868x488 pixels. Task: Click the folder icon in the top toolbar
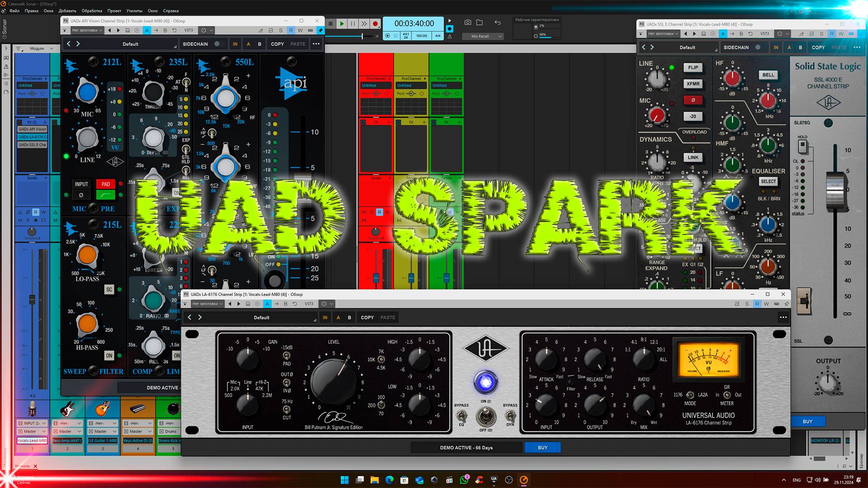[480, 22]
